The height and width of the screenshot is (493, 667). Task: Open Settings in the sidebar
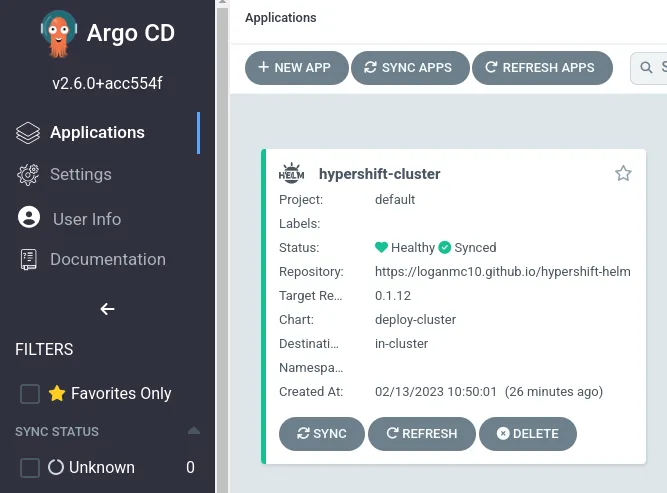pyautogui.click(x=81, y=174)
